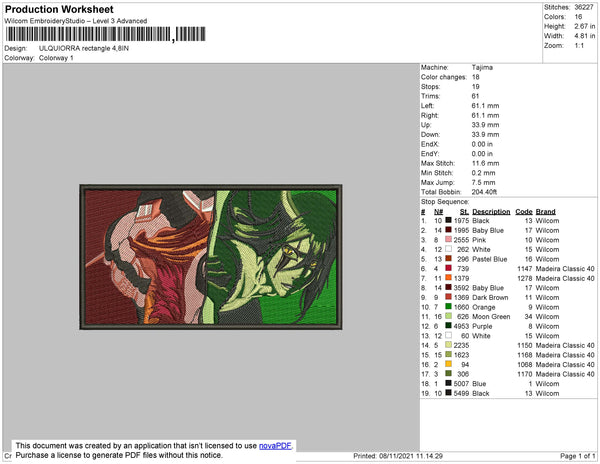Click the Code column header
The width and height of the screenshot is (600, 464).
point(524,212)
